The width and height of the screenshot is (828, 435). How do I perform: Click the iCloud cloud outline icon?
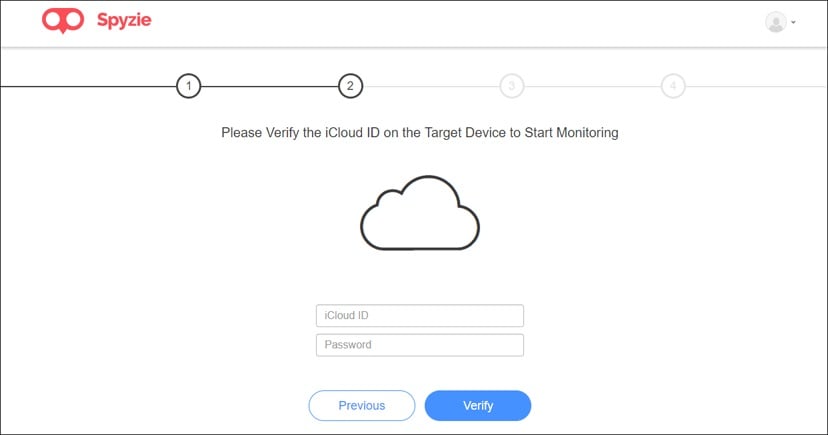420,217
